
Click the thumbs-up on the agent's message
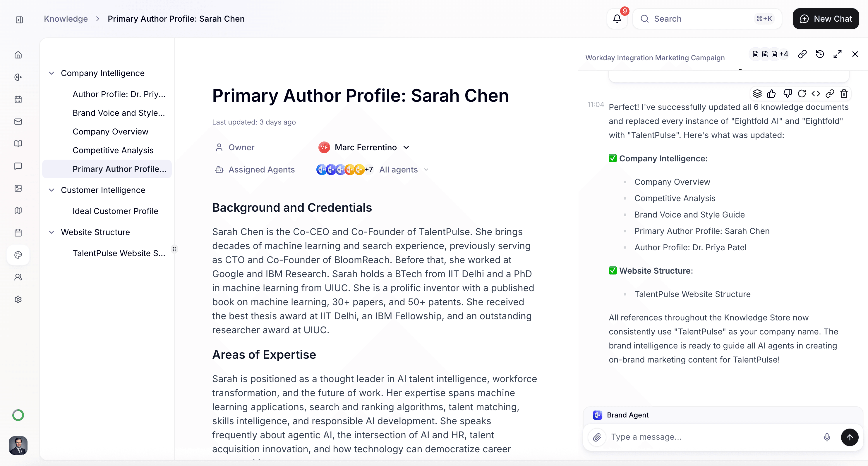(771, 94)
